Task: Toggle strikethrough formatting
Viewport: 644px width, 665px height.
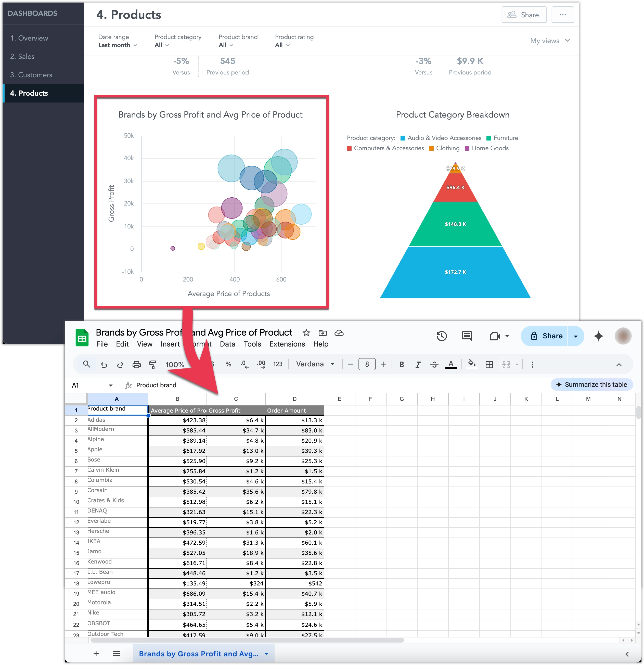Action: 434,364
